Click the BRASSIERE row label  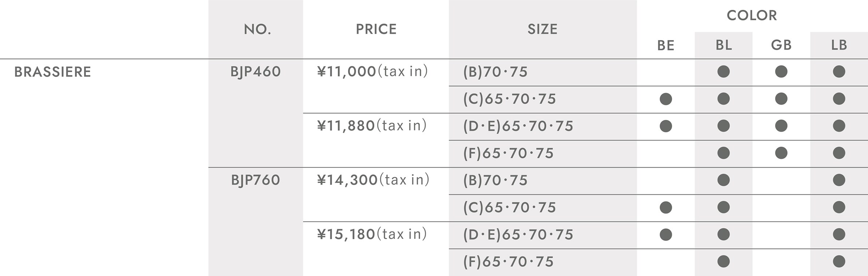point(52,72)
